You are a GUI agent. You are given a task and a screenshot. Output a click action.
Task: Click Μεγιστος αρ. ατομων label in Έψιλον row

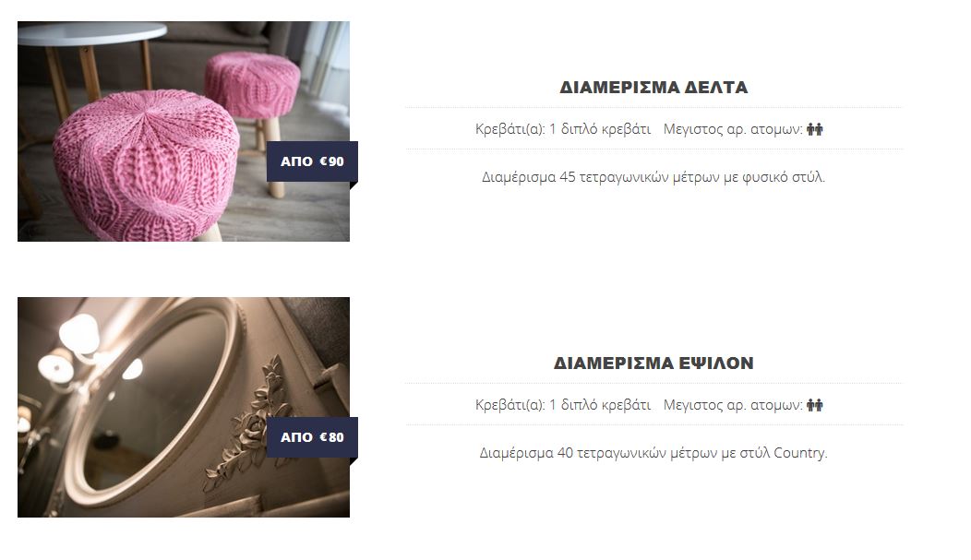pos(733,405)
